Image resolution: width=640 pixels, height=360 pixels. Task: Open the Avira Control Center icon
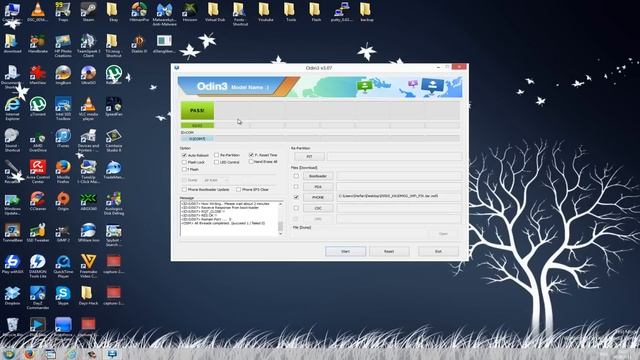[x=38, y=171]
